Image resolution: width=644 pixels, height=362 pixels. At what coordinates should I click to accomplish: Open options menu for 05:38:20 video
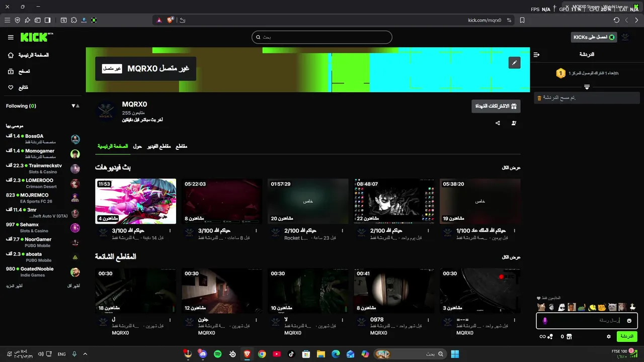515,231
